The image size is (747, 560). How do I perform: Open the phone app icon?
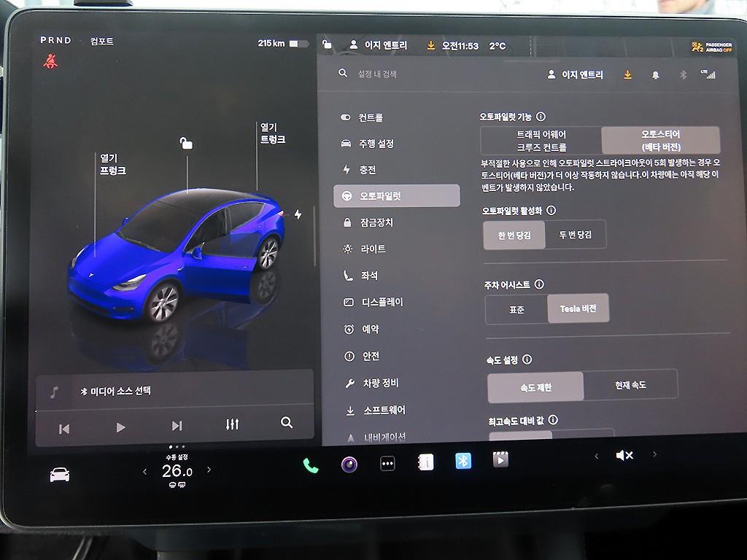tap(311, 465)
